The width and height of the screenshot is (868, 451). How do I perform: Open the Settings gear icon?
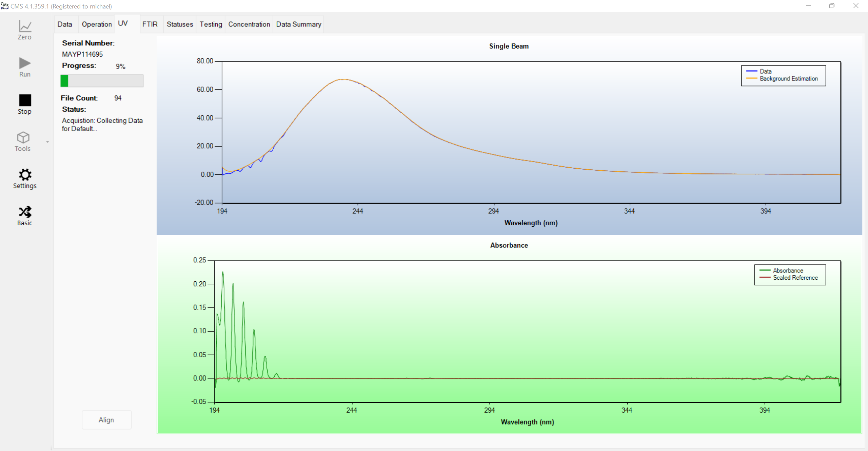pos(25,175)
